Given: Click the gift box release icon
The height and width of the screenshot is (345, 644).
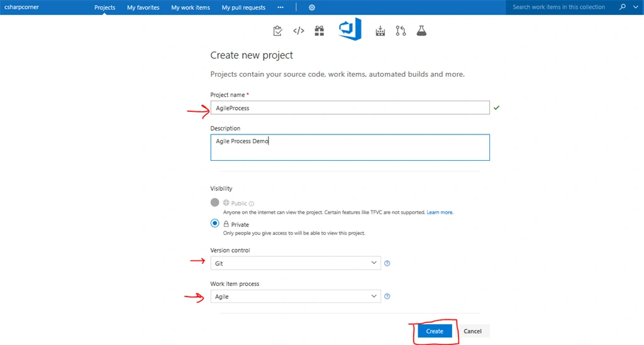Looking at the screenshot, I should click(x=319, y=31).
